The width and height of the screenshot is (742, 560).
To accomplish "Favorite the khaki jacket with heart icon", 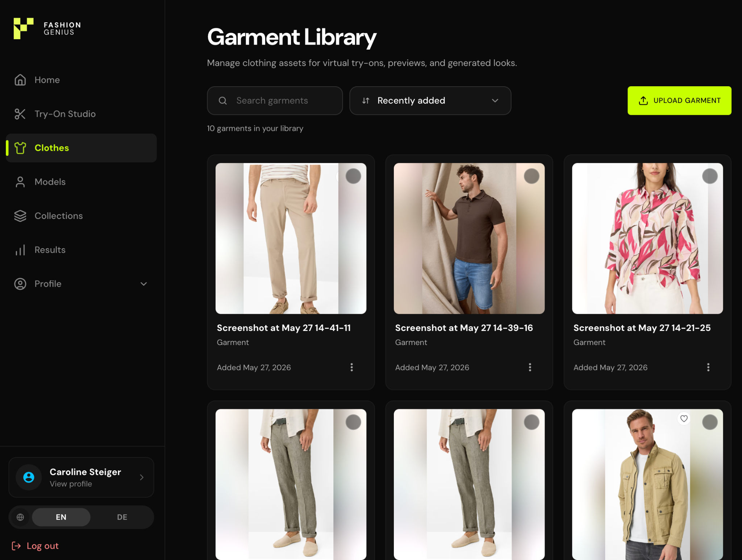I will tap(684, 419).
